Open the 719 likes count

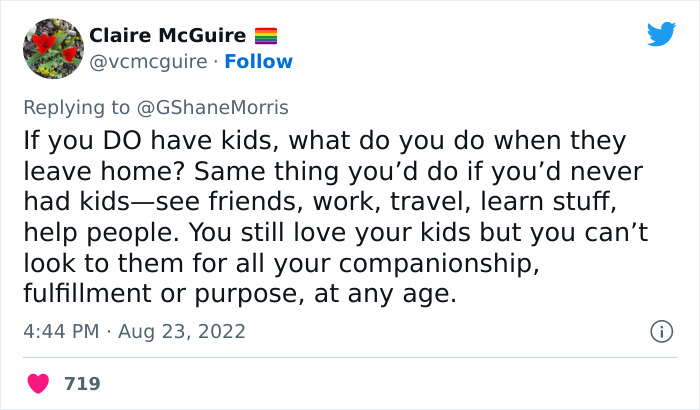82,383
